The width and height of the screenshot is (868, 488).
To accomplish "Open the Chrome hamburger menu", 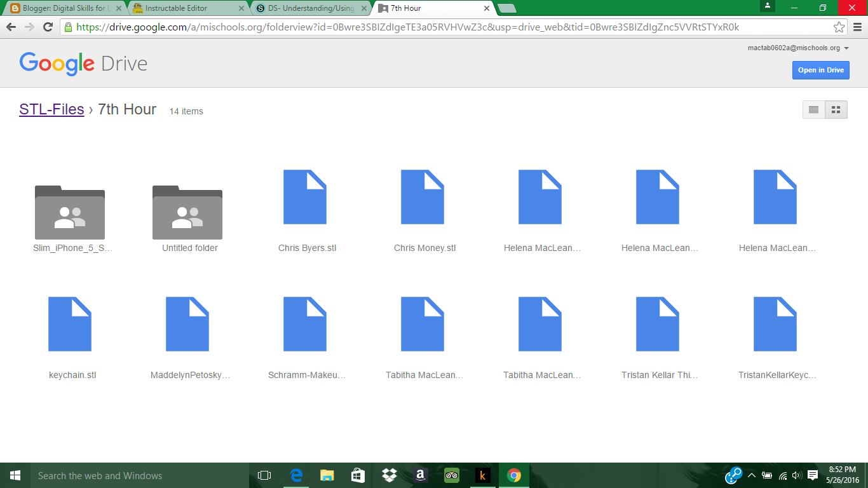I will [857, 27].
